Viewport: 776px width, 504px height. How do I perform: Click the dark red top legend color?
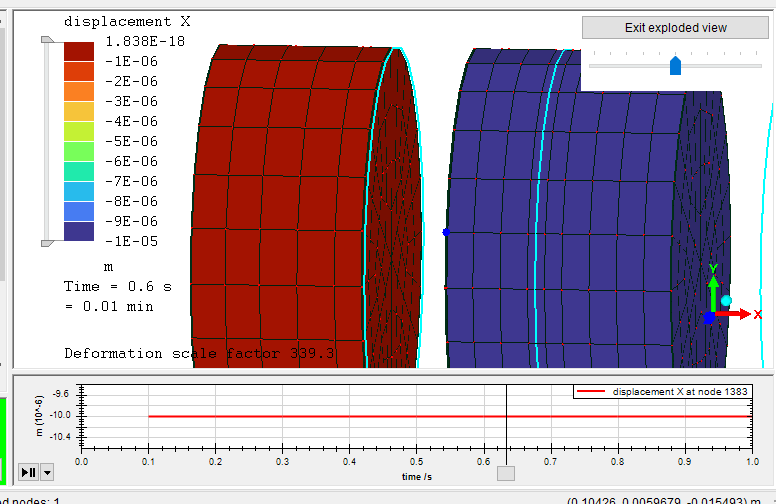click(x=78, y=51)
